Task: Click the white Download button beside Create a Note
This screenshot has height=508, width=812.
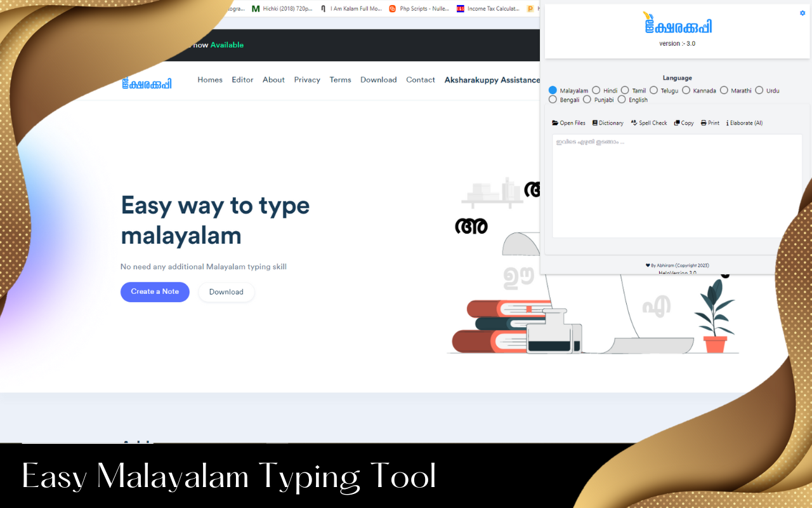Action: [226, 292]
